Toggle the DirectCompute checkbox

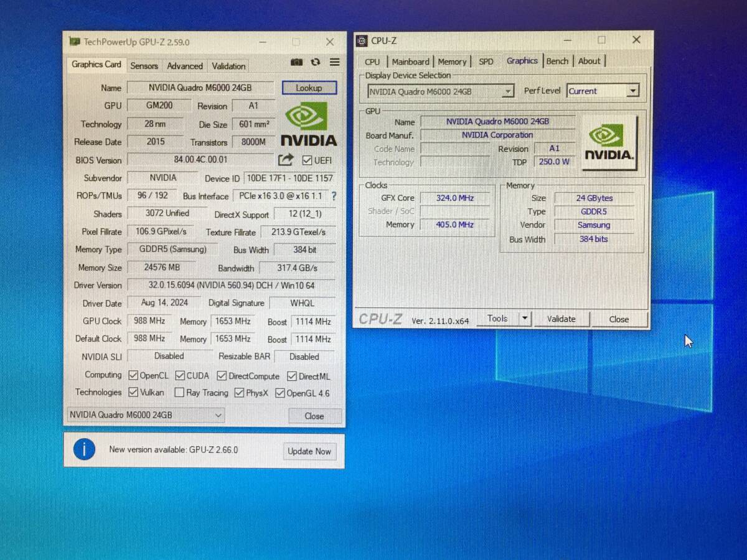coord(222,376)
